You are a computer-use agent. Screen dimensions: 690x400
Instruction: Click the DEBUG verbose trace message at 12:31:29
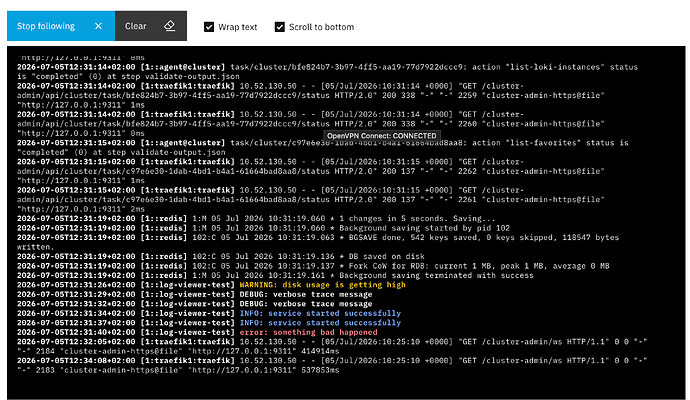click(306, 294)
